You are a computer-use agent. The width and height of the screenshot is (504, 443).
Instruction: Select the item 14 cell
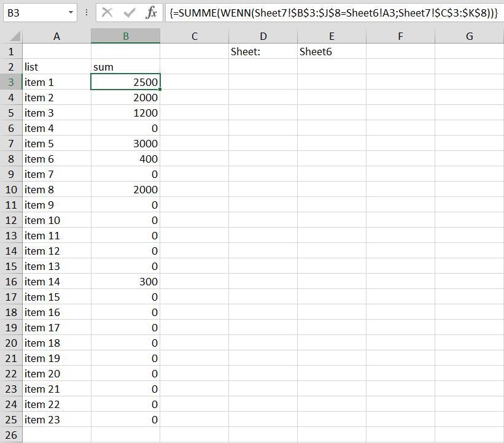[56, 281]
